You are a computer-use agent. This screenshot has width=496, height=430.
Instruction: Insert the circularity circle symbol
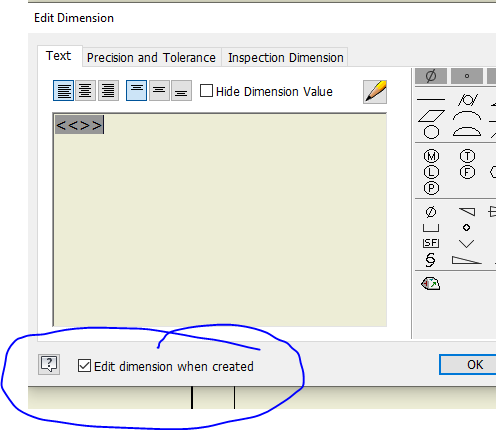click(x=431, y=132)
